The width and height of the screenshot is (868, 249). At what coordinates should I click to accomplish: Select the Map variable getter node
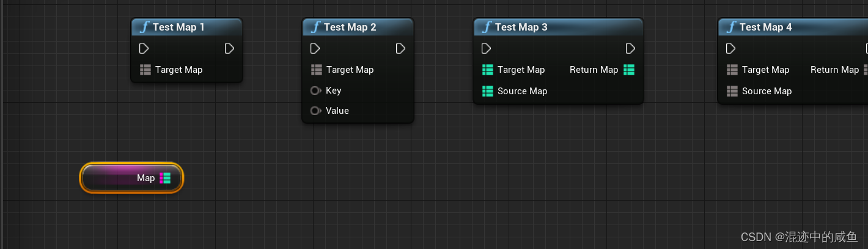(x=131, y=178)
